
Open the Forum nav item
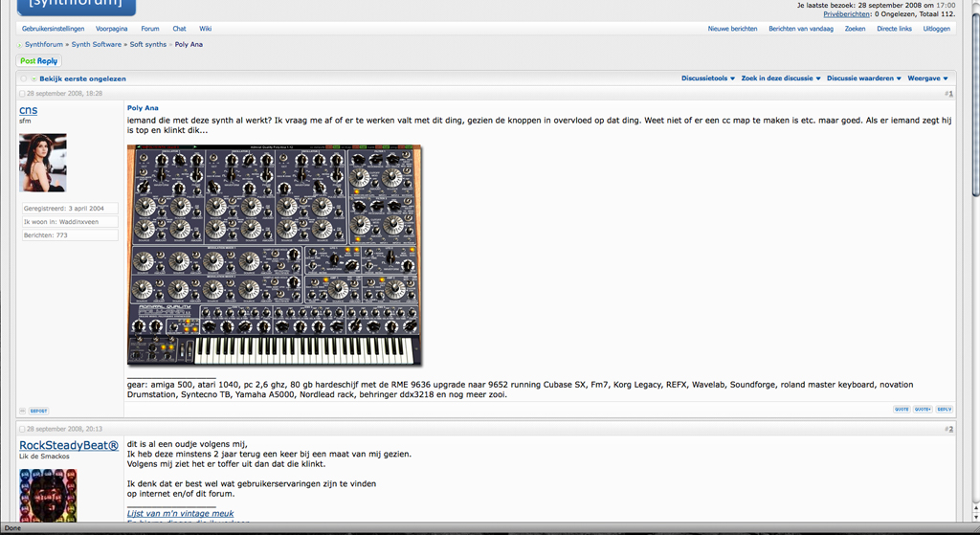[x=150, y=29]
